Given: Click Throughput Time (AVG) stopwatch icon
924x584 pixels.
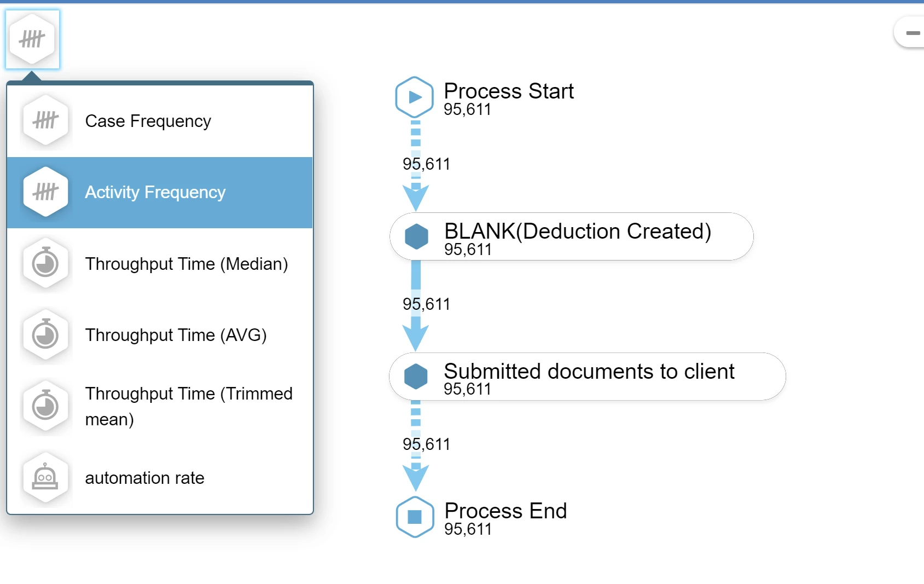Looking at the screenshot, I should 45,335.
